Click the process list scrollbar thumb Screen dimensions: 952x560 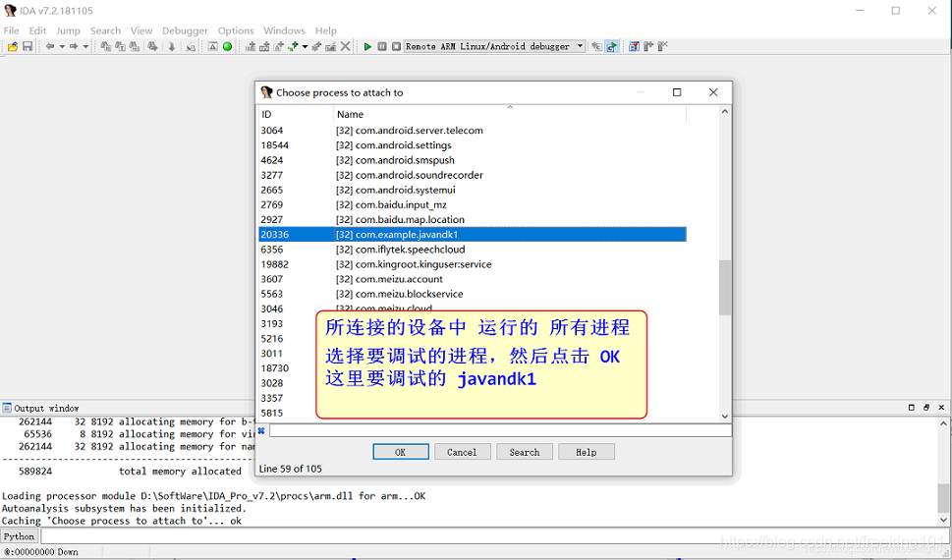click(x=724, y=287)
